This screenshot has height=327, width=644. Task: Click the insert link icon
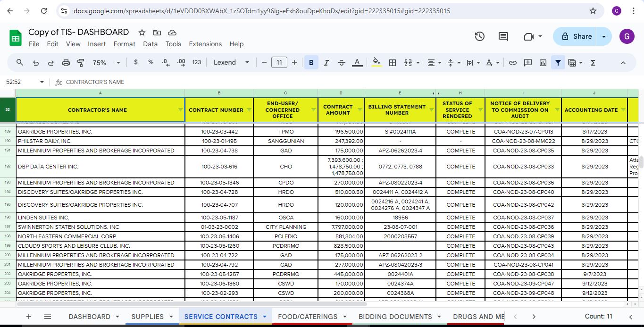513,63
